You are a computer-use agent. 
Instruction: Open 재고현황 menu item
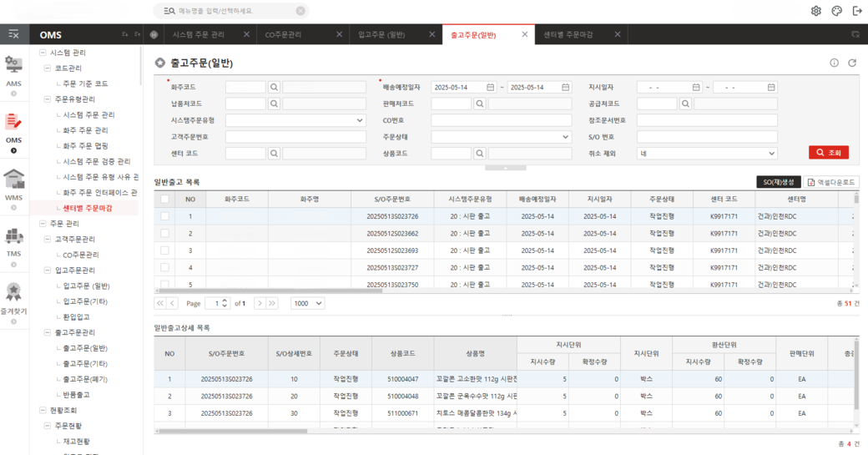(77, 441)
